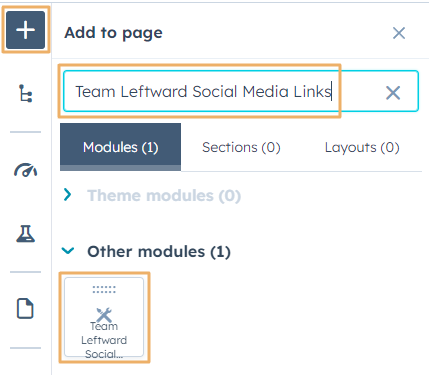
Task: Open the site tree contents icon
Action: (25, 93)
